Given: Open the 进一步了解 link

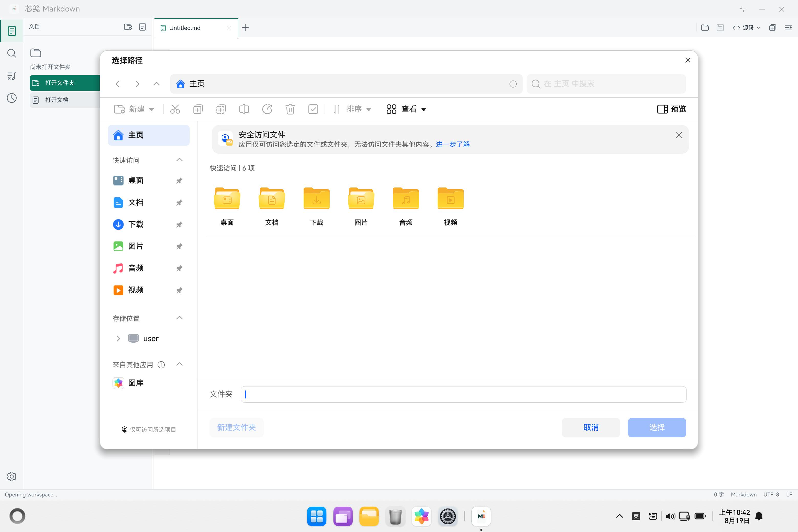Looking at the screenshot, I should pyautogui.click(x=453, y=144).
